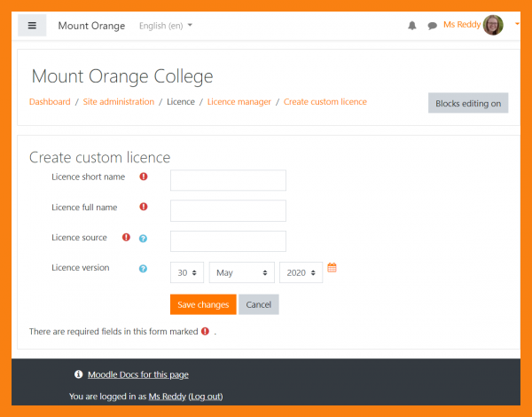Focus the Licence full name field
The width and height of the screenshot is (532, 417).
[228, 210]
